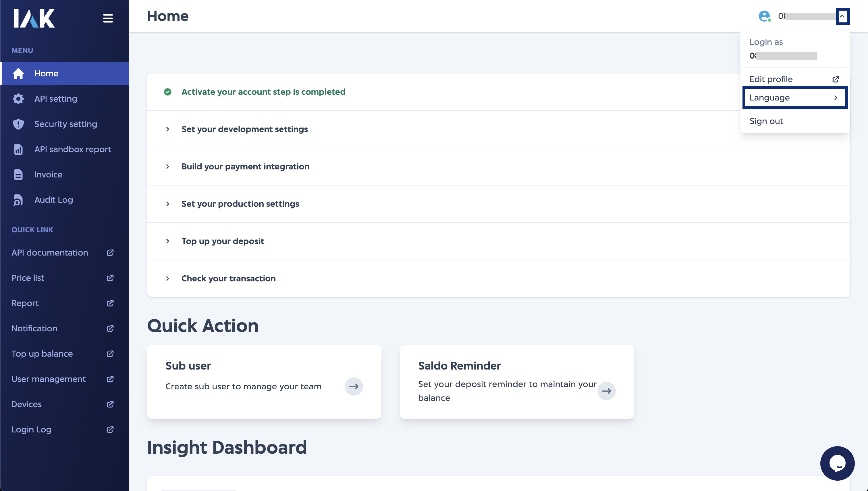
Task: Click the API setting gear icon
Action: tap(18, 99)
